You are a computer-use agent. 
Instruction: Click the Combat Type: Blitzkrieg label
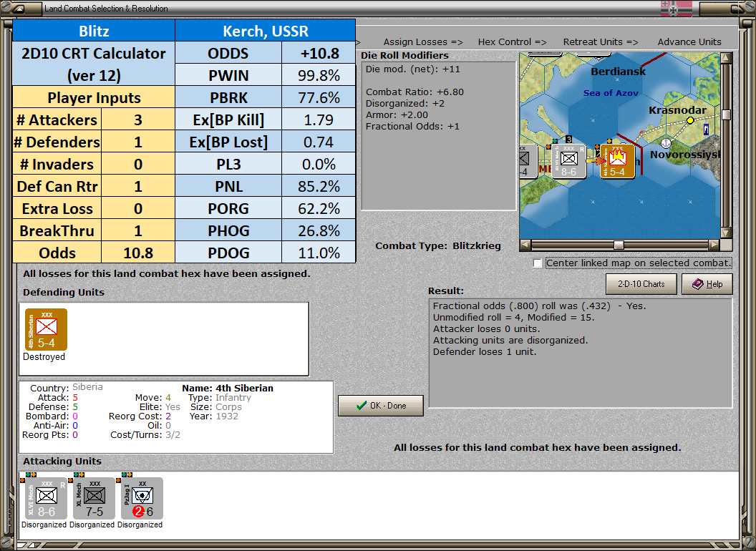(x=438, y=246)
